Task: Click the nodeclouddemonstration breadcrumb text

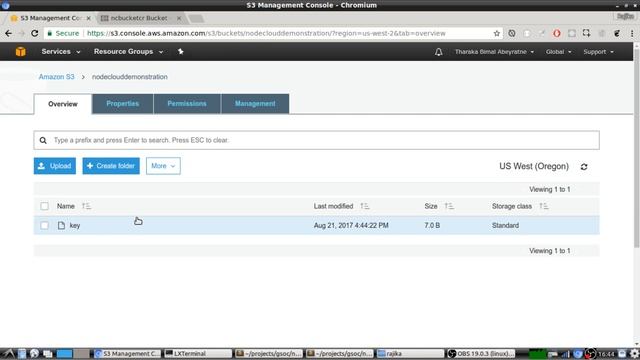Action: coord(129,77)
